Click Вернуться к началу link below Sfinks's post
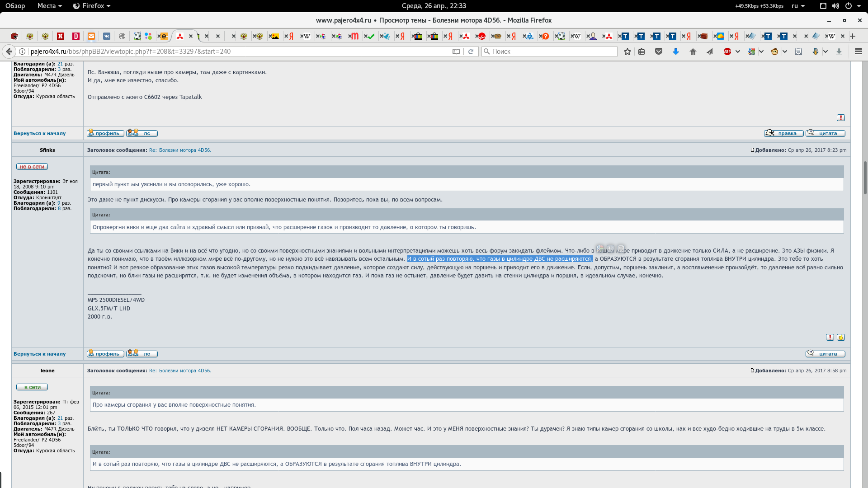 tap(39, 354)
